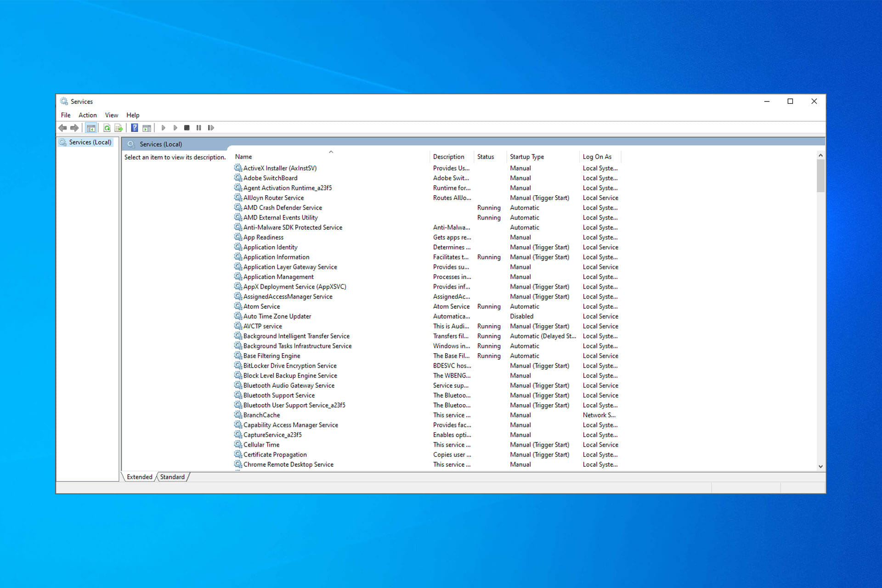Sort by the Log On As column header
This screenshot has height=588, width=882.
click(600, 157)
